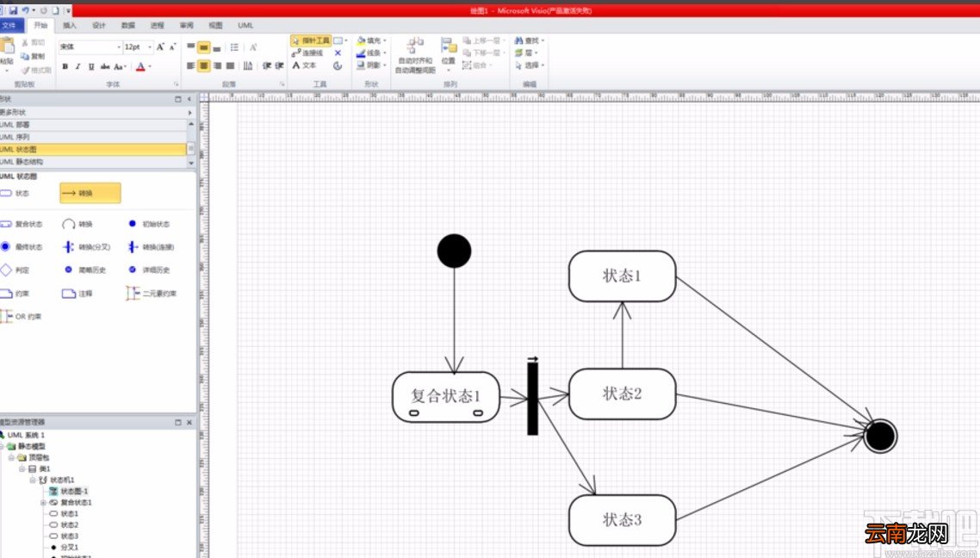The image size is (980, 558).
Task: Switch to the 数据 Data tab
Action: pos(128,26)
